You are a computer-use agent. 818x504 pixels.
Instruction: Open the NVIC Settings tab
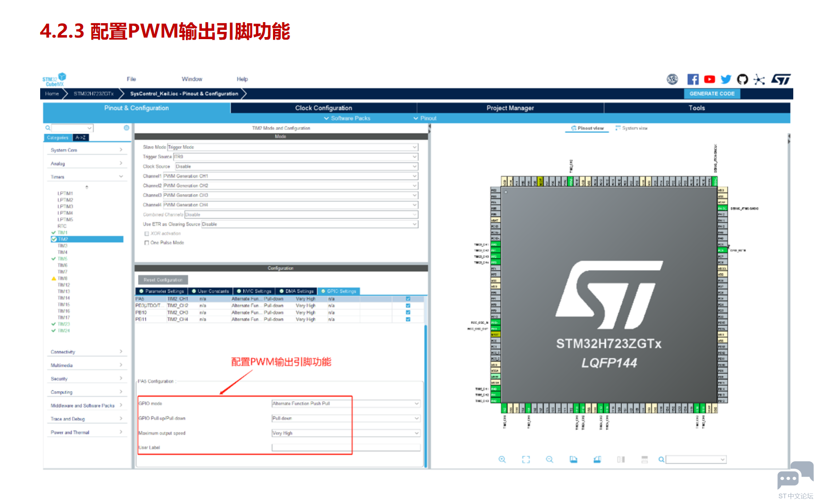coord(254,291)
